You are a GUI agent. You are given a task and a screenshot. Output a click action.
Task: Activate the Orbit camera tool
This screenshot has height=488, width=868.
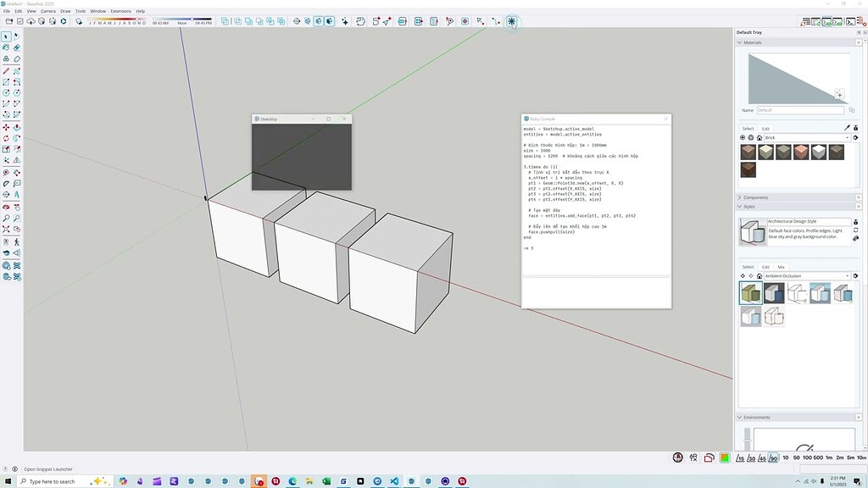click(x=6, y=208)
